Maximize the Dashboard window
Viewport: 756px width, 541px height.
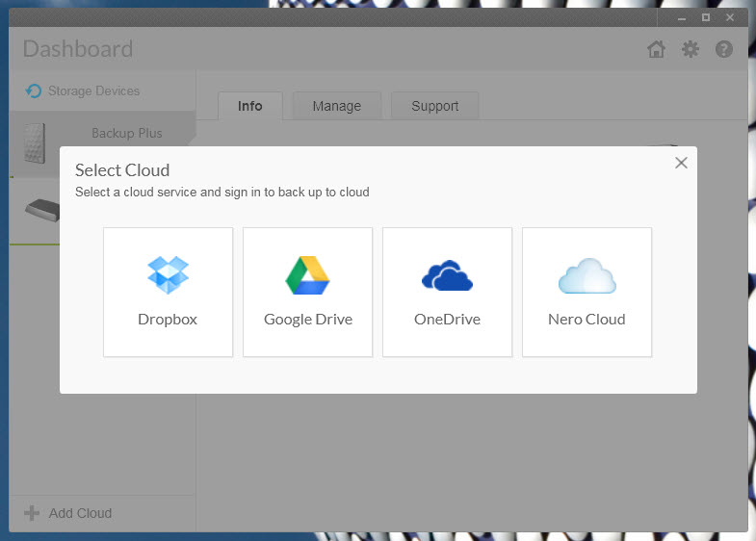[705, 18]
